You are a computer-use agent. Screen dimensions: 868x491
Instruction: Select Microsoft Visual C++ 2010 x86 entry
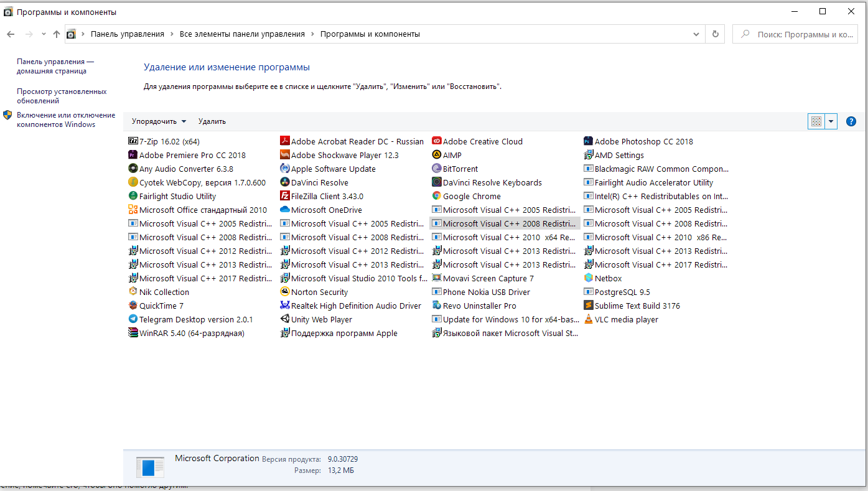tap(656, 237)
